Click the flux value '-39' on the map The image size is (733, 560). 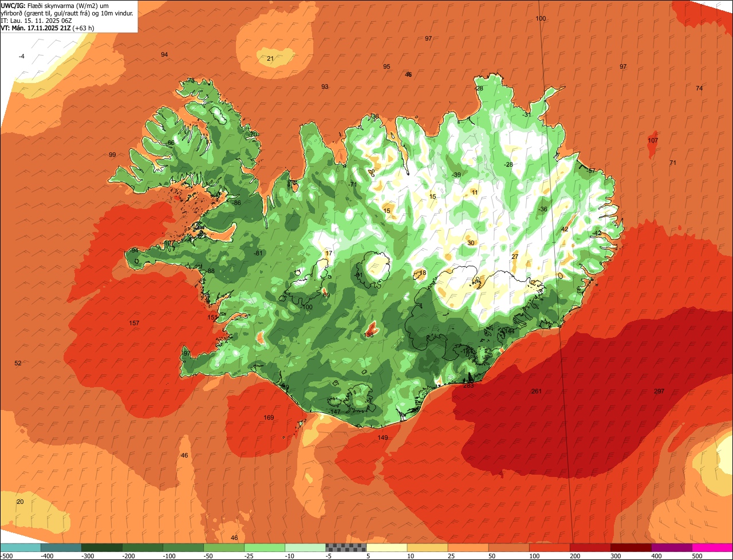click(x=456, y=175)
